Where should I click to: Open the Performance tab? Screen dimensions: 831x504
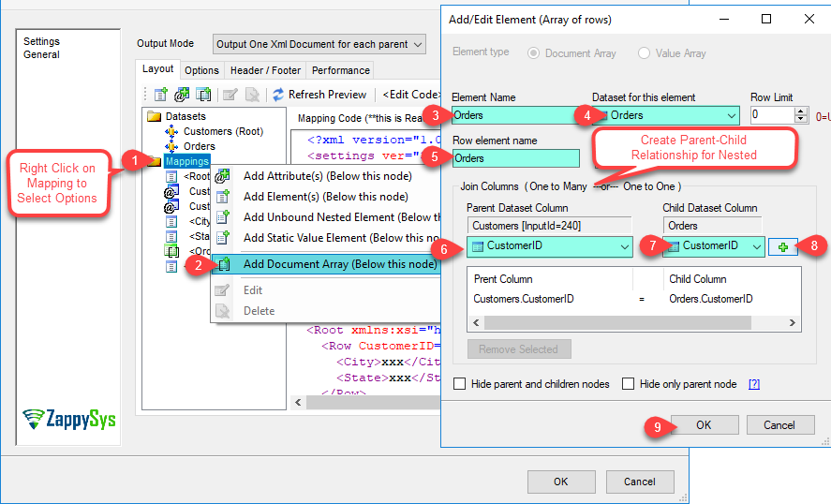(x=341, y=70)
